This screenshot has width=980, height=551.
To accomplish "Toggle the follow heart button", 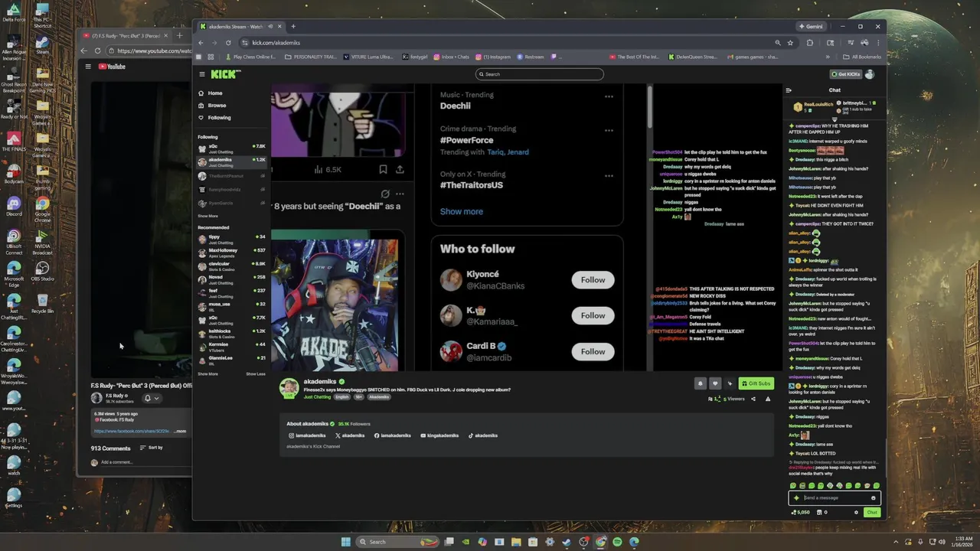I will pyautogui.click(x=715, y=383).
